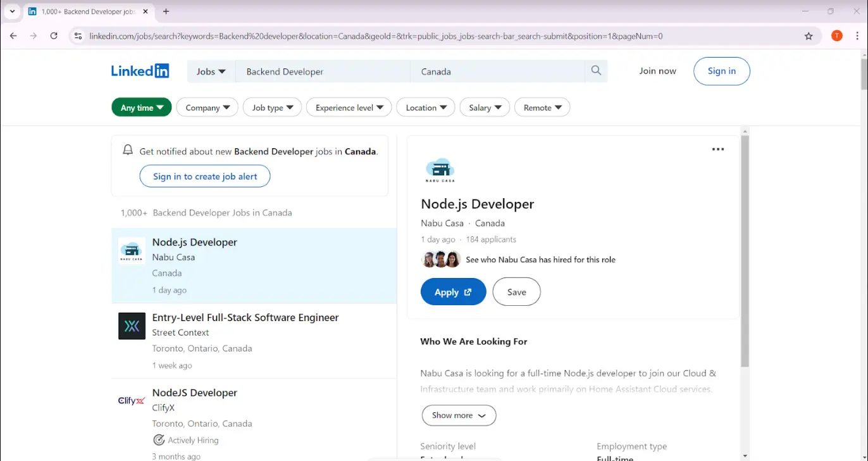Bookmark the page with the star icon
Viewport: 868px width, 461px height.
click(x=808, y=36)
